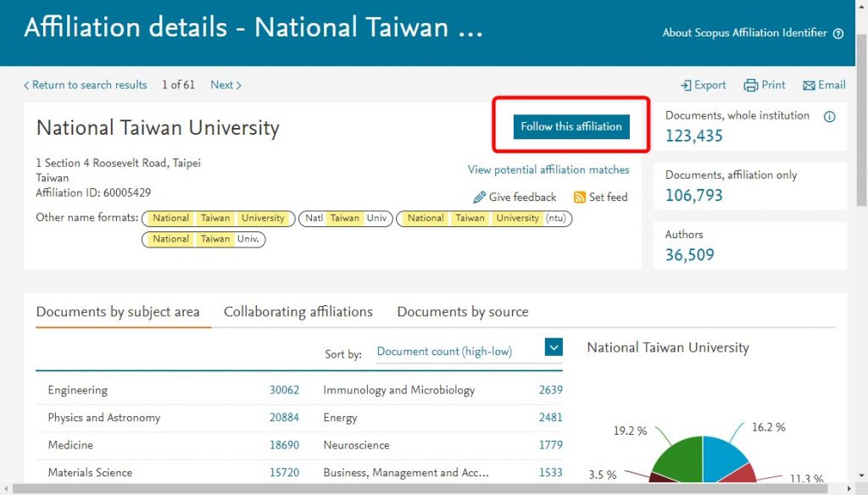Click info icon beside Documents, whole institution
868x495 pixels.
[829, 116]
